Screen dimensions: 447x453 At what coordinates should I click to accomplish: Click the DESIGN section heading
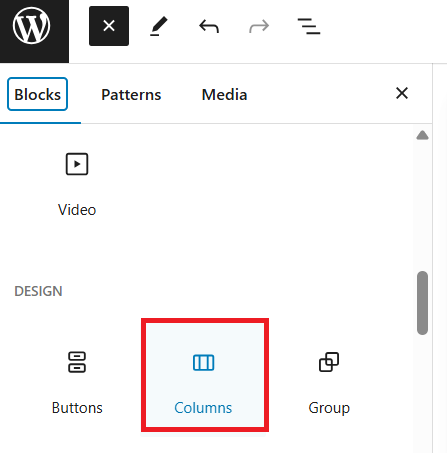[x=38, y=291]
